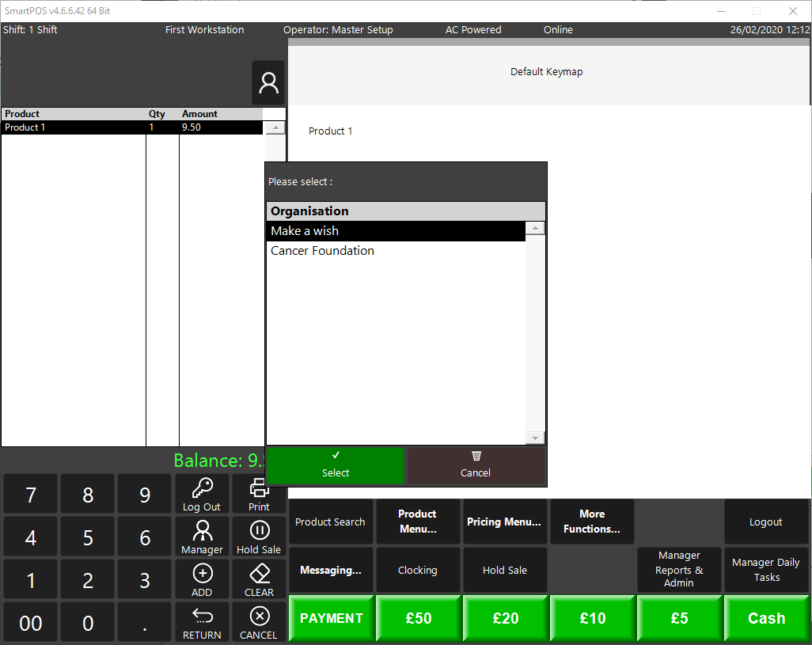Open the Pricing Menu...

tap(504, 522)
